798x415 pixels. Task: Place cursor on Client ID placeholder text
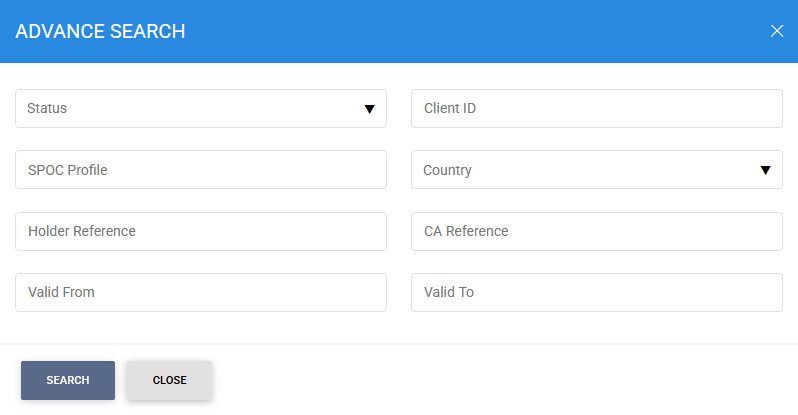(x=450, y=108)
